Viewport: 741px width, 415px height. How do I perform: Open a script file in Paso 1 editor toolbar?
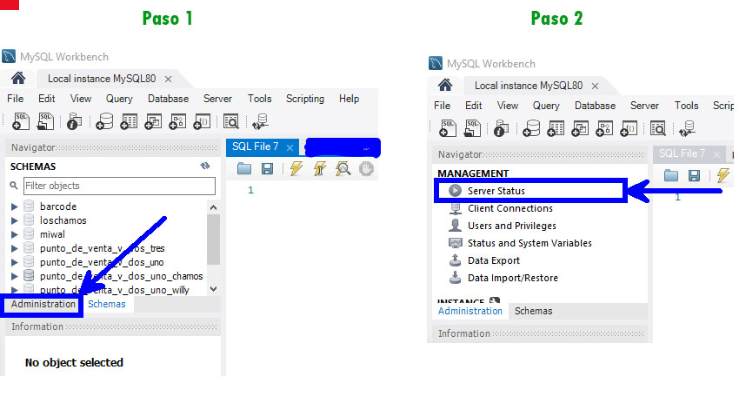[x=244, y=168]
